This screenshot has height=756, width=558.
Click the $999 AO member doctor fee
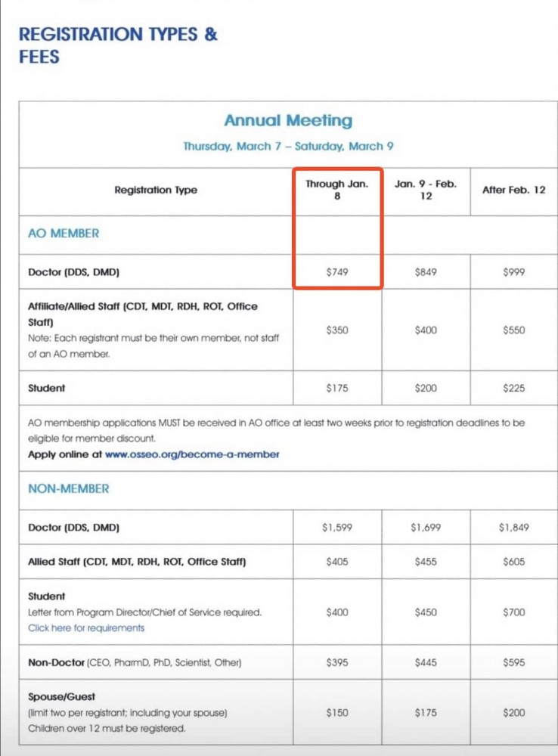[513, 272]
